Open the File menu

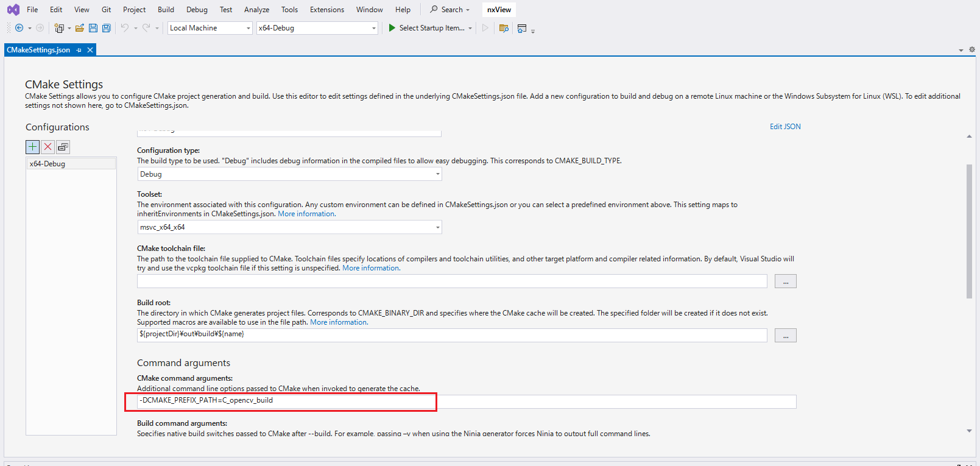click(32, 10)
